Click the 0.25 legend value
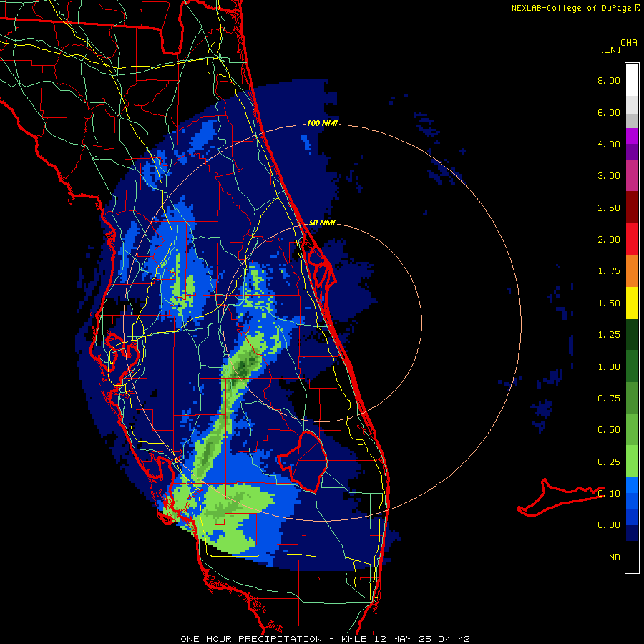 pyautogui.click(x=609, y=462)
